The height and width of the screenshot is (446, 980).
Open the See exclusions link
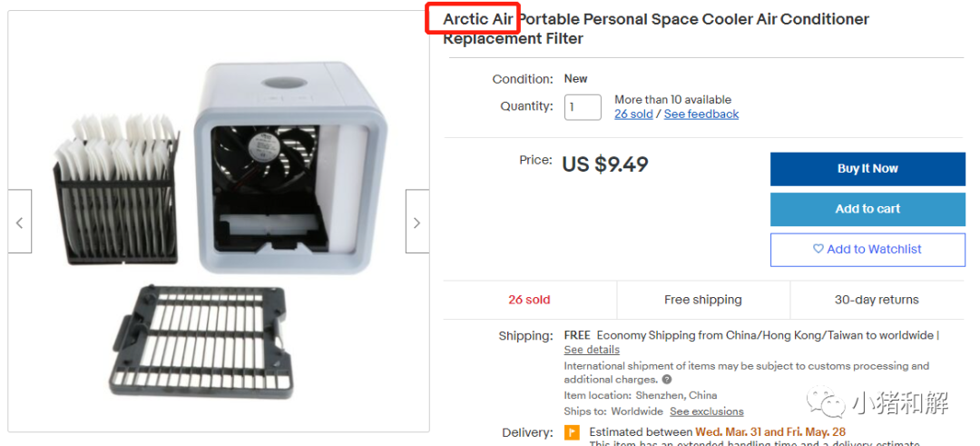tap(707, 411)
